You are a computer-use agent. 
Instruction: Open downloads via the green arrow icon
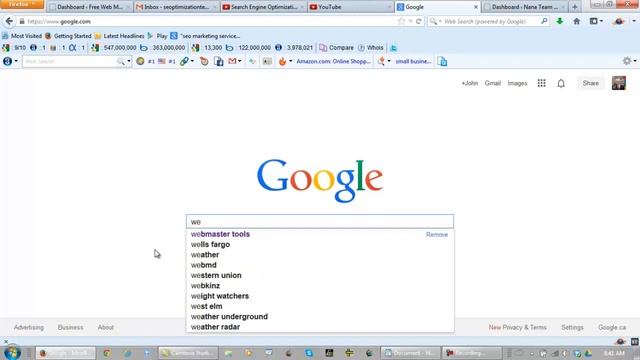click(x=560, y=21)
